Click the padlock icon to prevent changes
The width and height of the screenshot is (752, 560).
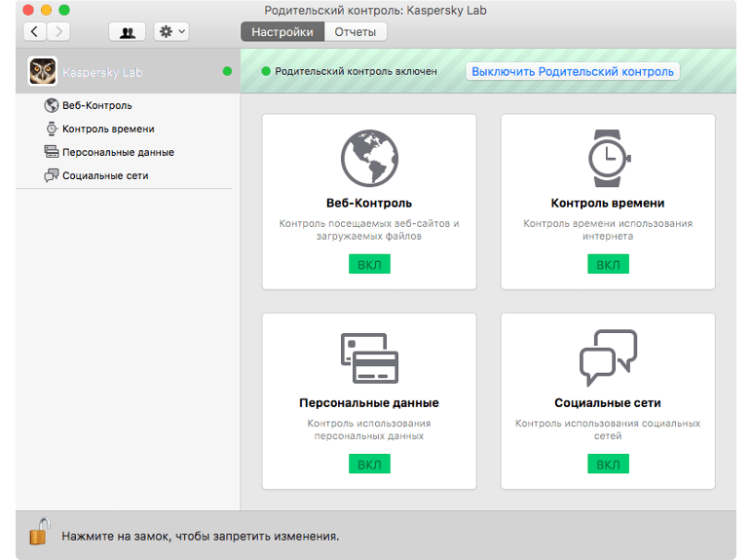pos(39,532)
